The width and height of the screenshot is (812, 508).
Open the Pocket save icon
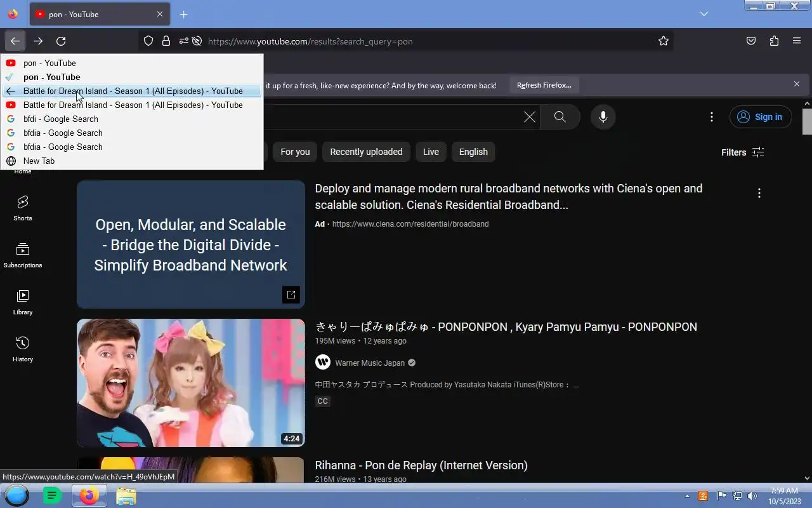tap(751, 41)
